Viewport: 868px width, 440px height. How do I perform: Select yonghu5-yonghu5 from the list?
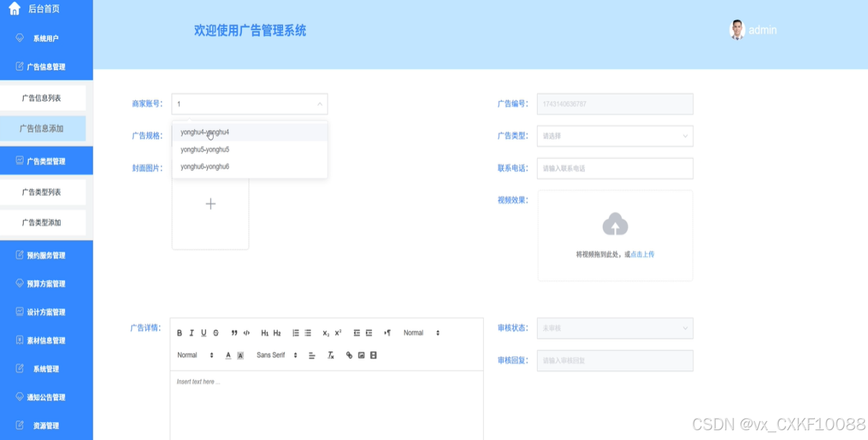[250, 149]
